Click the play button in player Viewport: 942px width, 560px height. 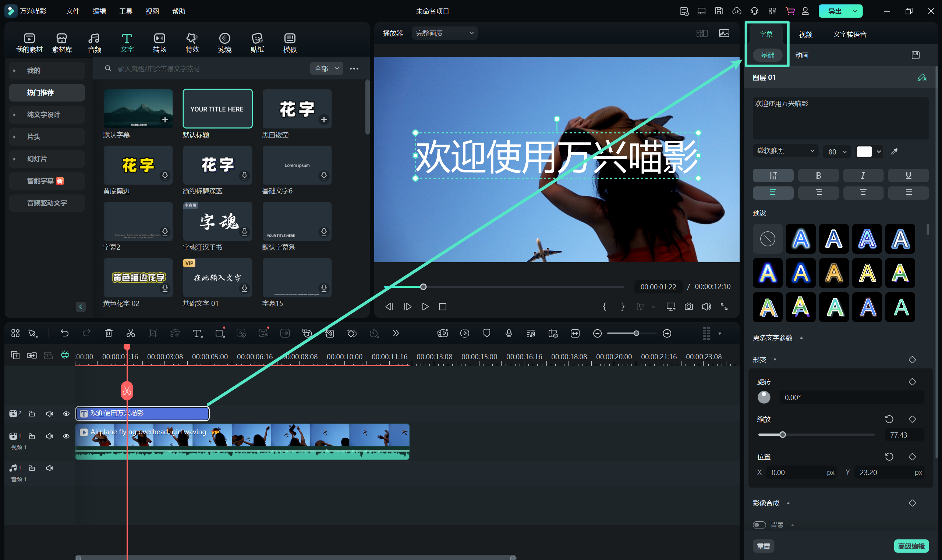click(x=425, y=306)
